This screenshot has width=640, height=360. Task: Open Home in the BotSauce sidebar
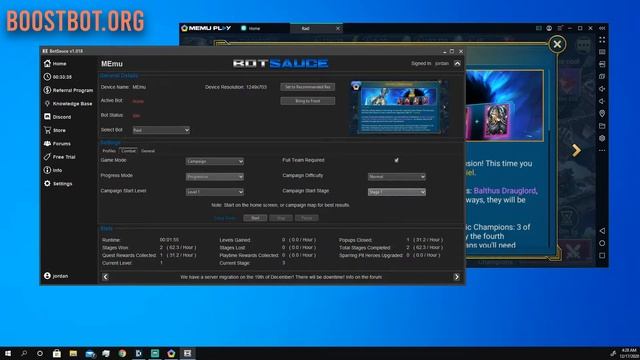point(55,64)
